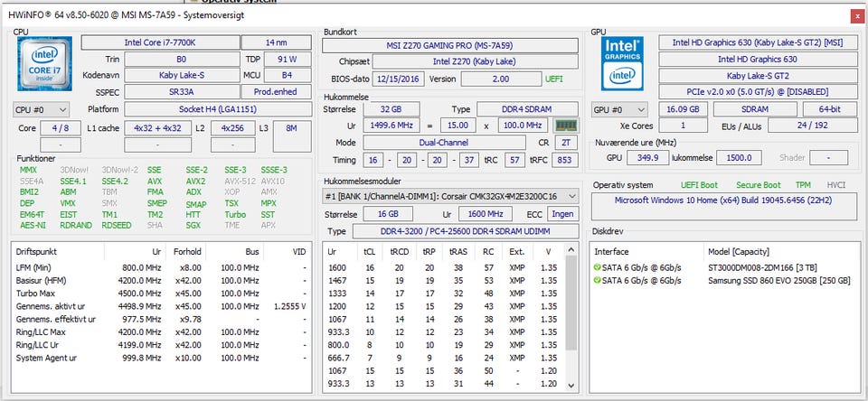Click the green status icon for ST3000DM008 drive
This screenshot has width=868, height=401.
click(x=597, y=267)
